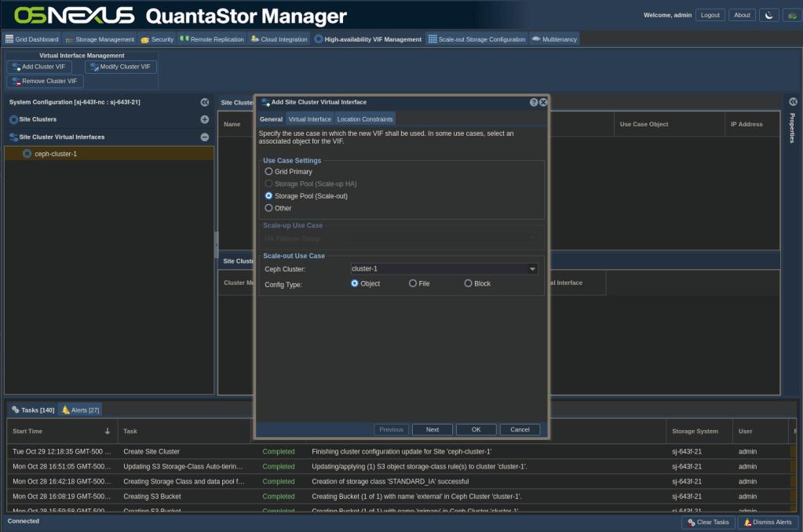The width and height of the screenshot is (803, 532).
Task: Choose File config type
Action: pyautogui.click(x=413, y=283)
